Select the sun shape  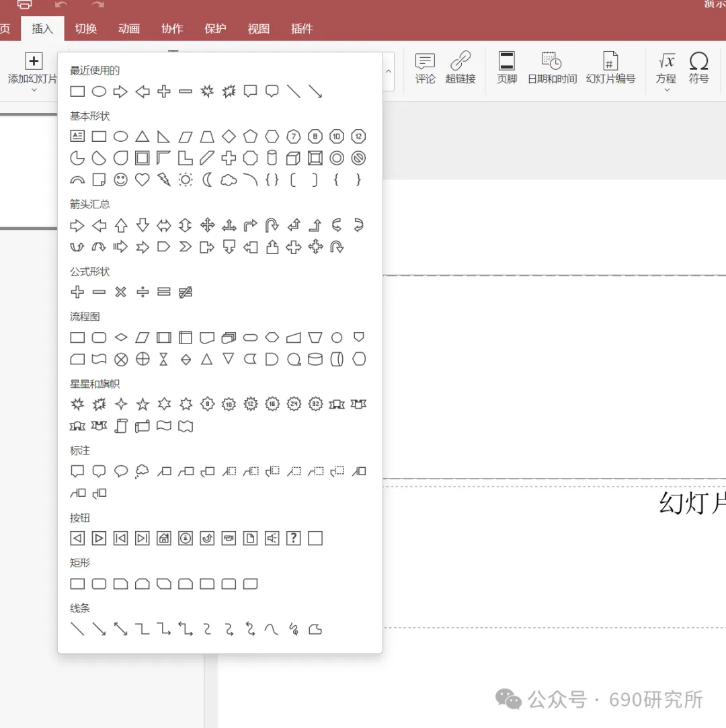[x=186, y=179]
